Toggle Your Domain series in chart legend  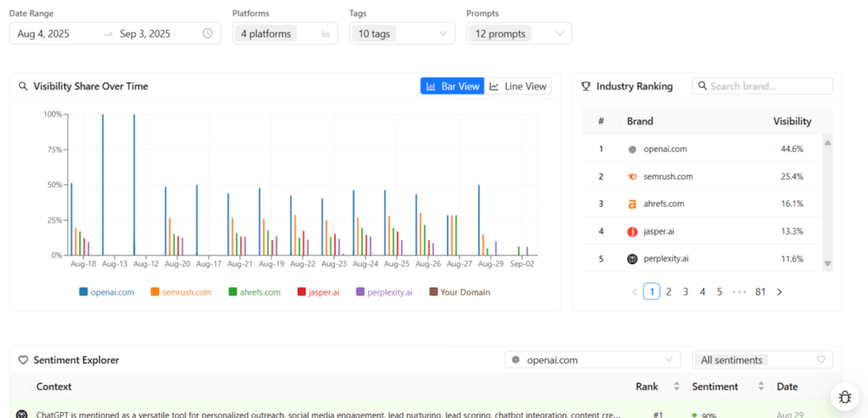459,292
